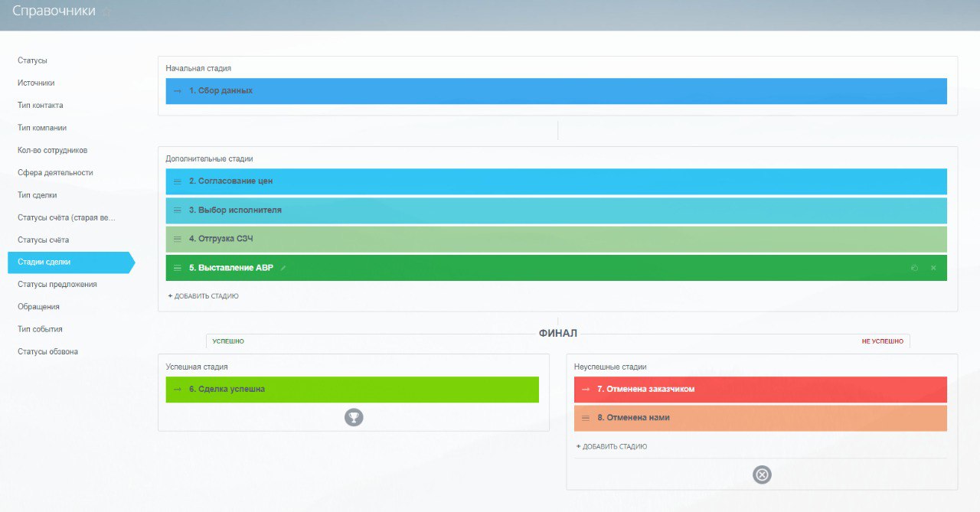Viewport: 980px width, 512px height.
Task: Click the red НЕ УСПЕШНО label
Action: (883, 341)
